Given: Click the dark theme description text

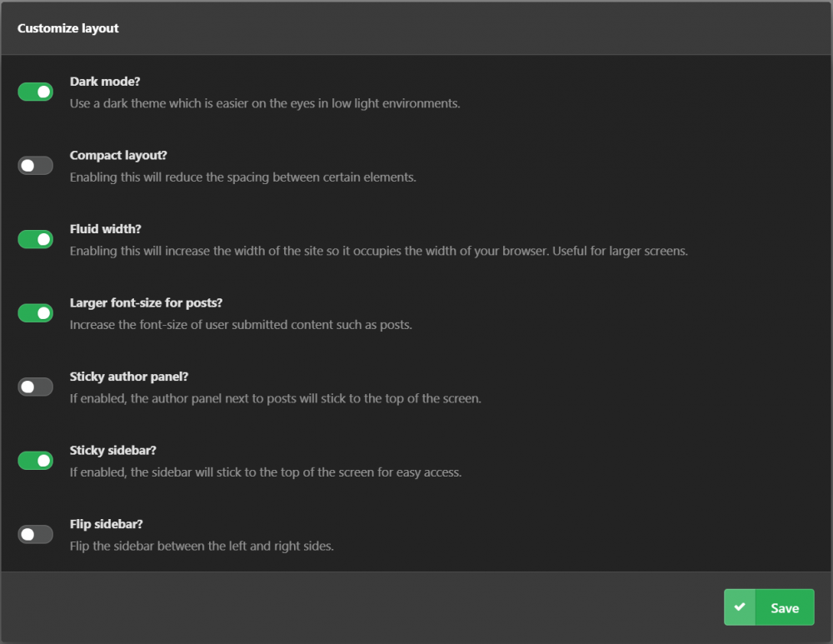Looking at the screenshot, I should click(x=265, y=103).
